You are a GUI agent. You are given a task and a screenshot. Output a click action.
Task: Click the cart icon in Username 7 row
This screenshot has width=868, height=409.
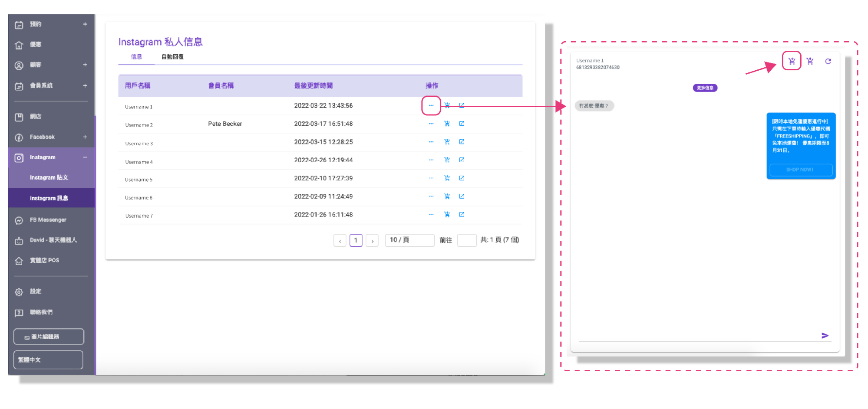447,215
